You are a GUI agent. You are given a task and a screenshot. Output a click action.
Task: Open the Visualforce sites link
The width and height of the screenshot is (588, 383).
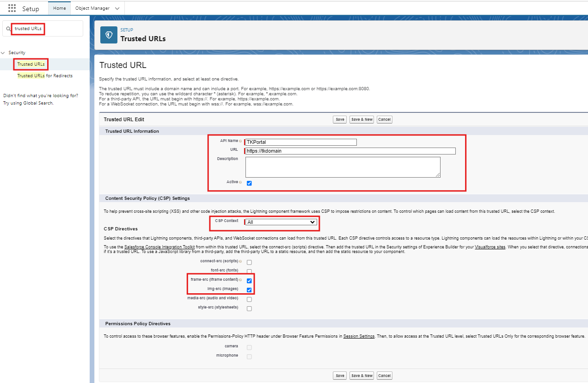point(490,247)
